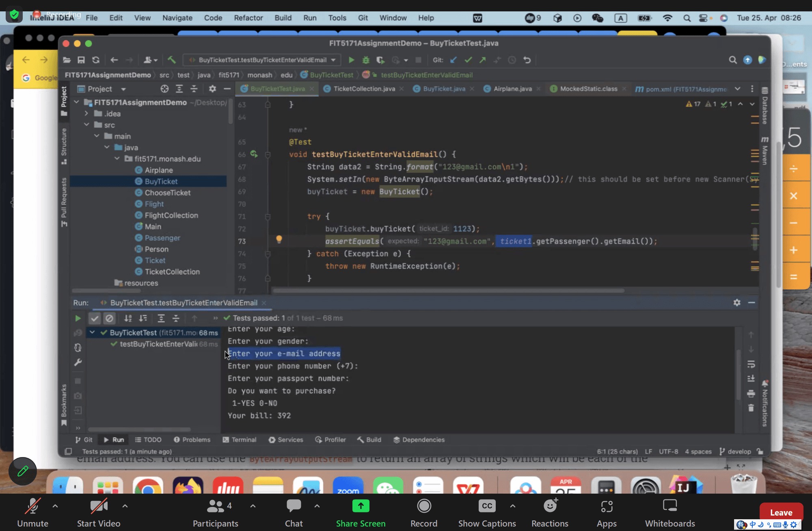
Task: Open the Refactor menu
Action: pos(248,18)
